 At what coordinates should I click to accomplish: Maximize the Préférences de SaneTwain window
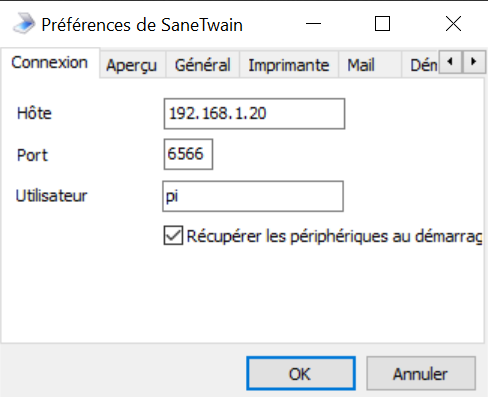382,24
